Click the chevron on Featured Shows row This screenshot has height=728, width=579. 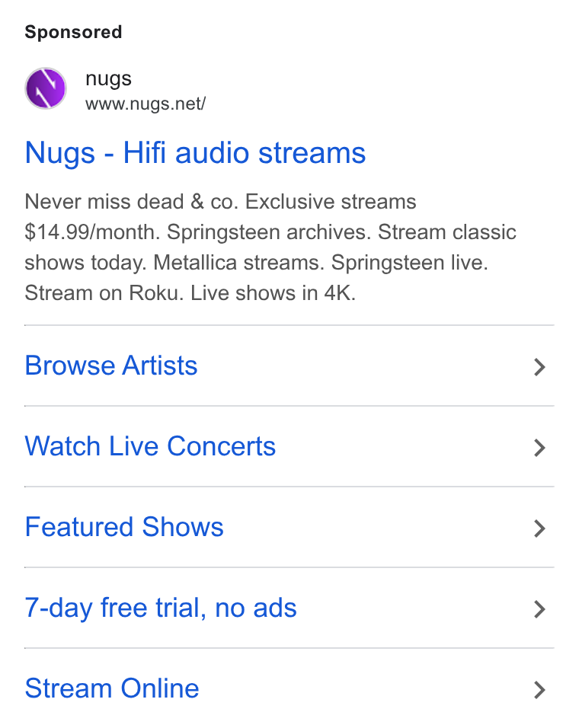click(539, 528)
